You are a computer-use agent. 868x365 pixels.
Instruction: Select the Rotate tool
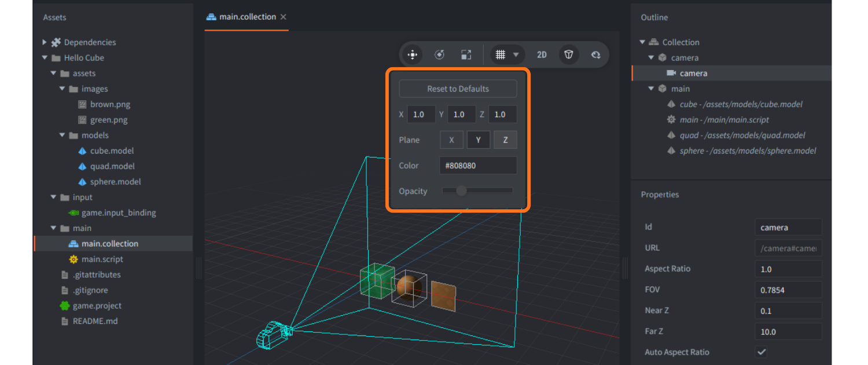pyautogui.click(x=439, y=54)
